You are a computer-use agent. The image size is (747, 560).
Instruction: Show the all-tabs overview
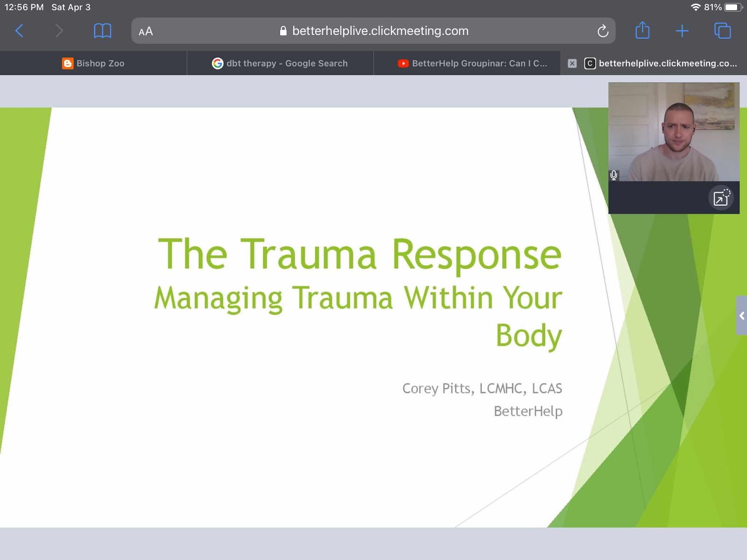(x=722, y=31)
